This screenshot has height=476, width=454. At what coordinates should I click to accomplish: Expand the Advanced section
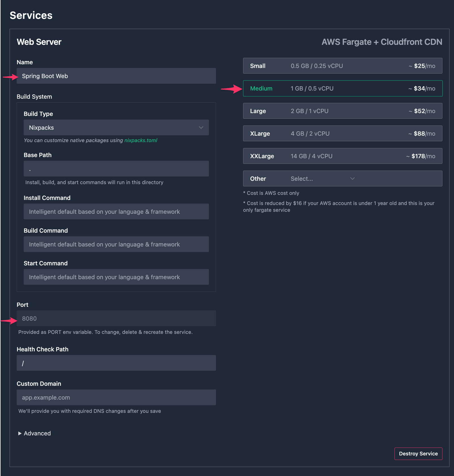click(37, 433)
